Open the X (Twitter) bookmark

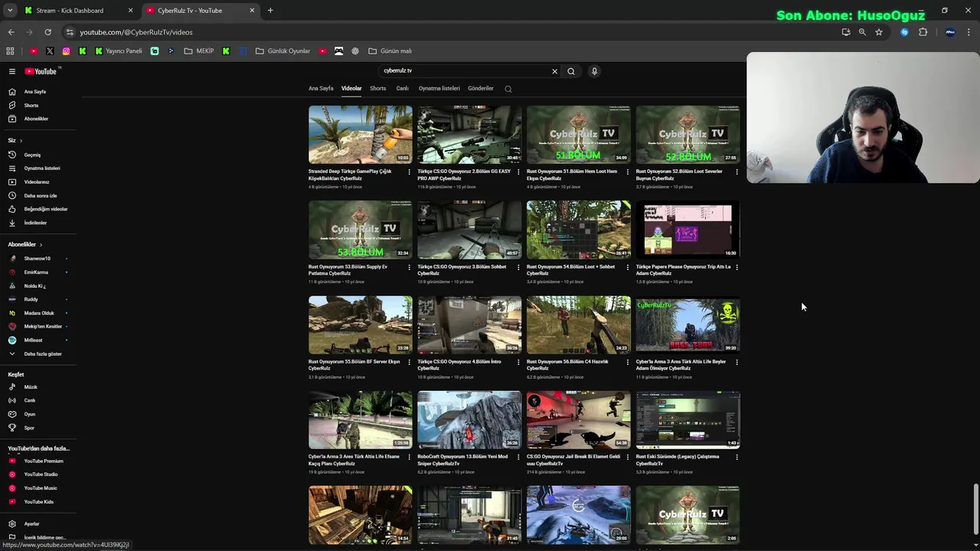point(50,51)
